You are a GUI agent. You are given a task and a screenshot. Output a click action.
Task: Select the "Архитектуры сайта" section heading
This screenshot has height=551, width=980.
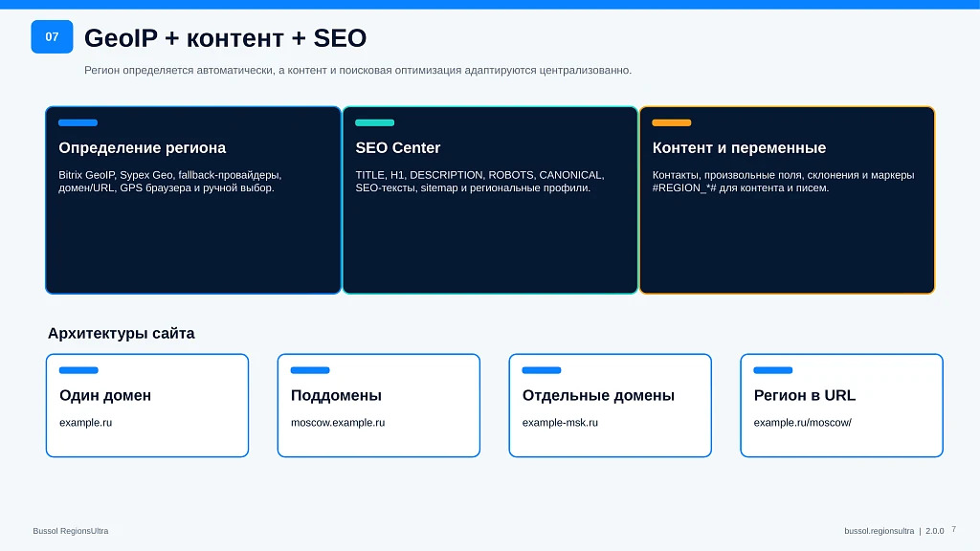pos(122,334)
